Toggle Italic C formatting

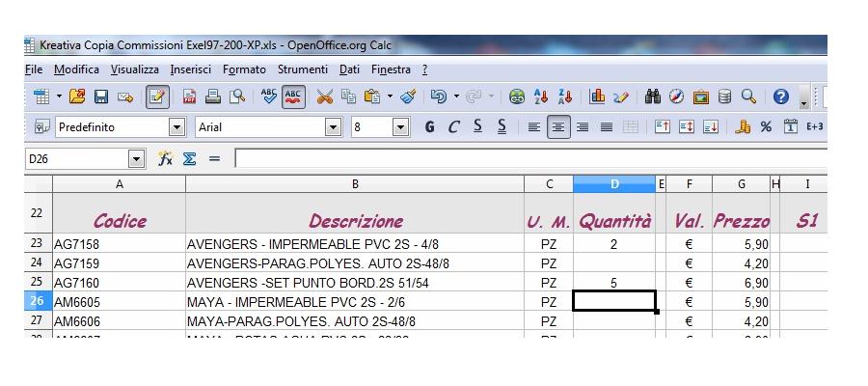coord(454,127)
